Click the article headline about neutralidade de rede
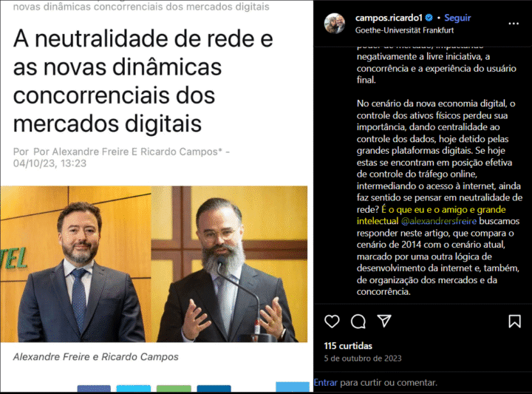Viewport: 532px width, 394px height. pos(143,81)
